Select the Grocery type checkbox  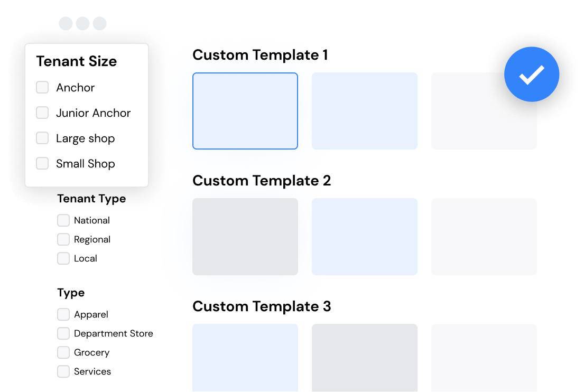coord(63,352)
